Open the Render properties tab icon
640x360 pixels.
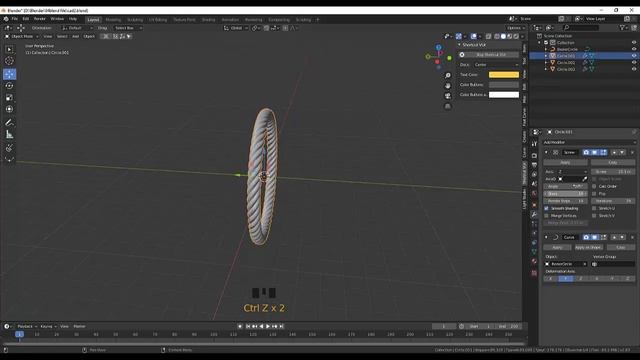[534, 156]
